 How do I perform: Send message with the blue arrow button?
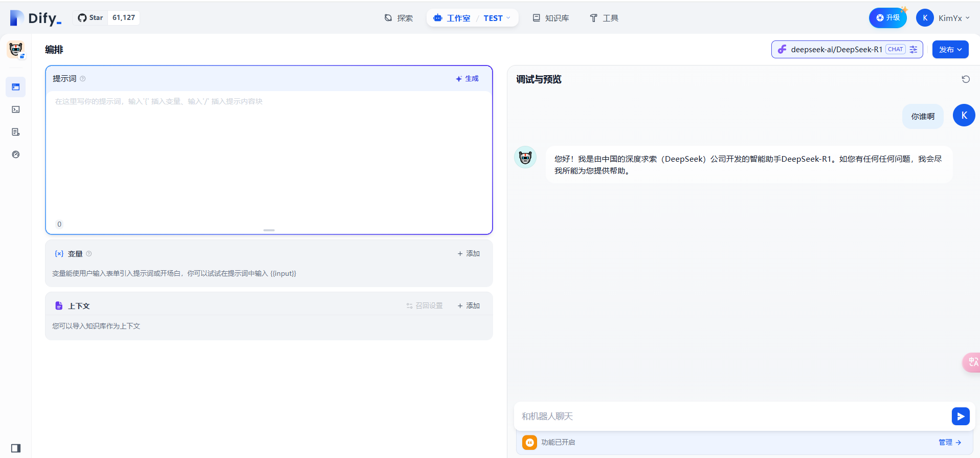961,417
